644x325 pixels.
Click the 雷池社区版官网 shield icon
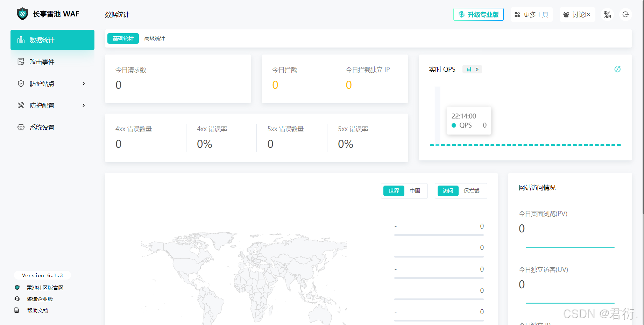tap(17, 288)
